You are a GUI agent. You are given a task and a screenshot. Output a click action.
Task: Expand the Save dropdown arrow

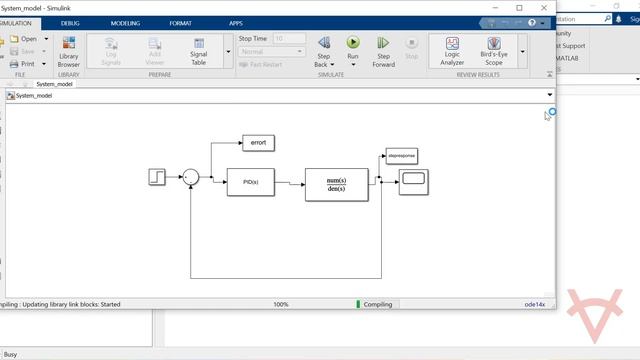click(x=44, y=51)
